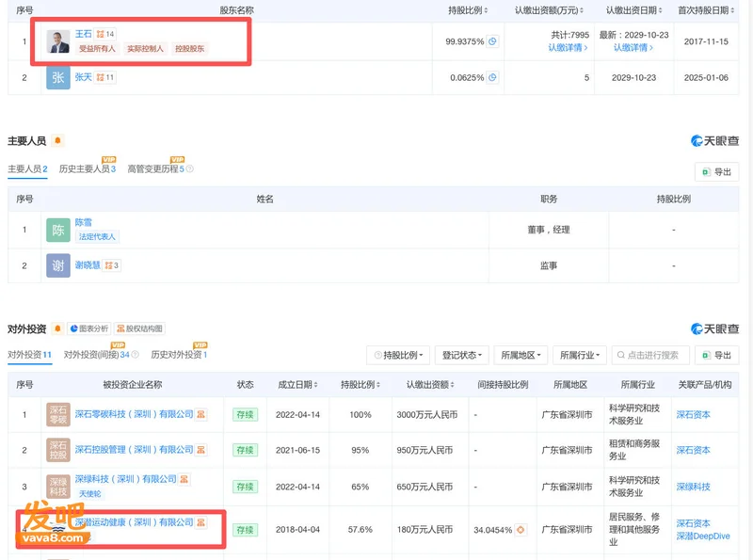Open 张天's related companies badge 11

point(105,77)
